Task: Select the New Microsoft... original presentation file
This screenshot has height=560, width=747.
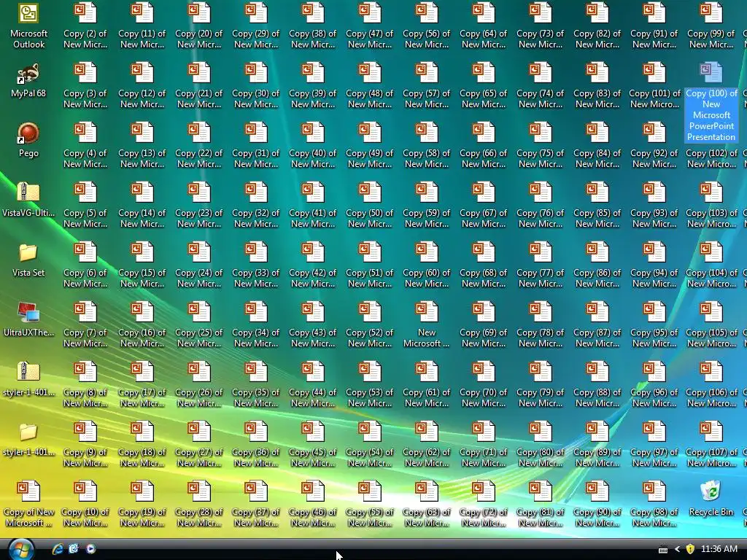Action: 427,325
